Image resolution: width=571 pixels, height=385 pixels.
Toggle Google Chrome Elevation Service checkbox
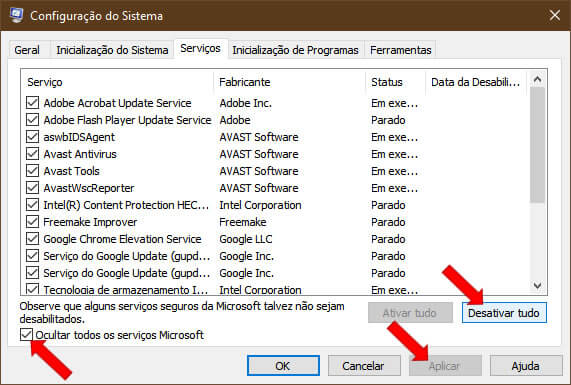click(x=32, y=239)
